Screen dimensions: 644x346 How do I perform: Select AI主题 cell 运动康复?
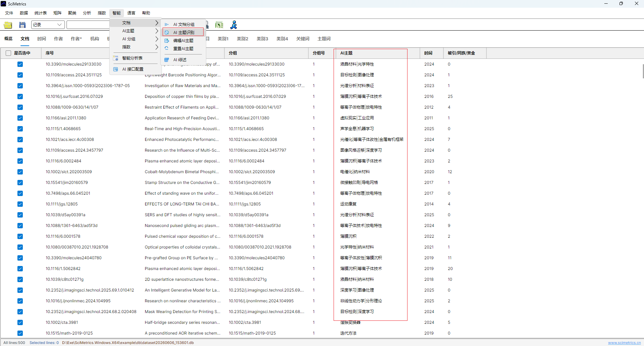click(x=348, y=204)
